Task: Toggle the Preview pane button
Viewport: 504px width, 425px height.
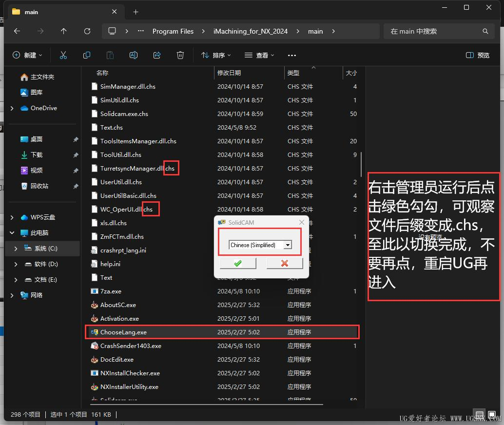Action: coord(478,55)
